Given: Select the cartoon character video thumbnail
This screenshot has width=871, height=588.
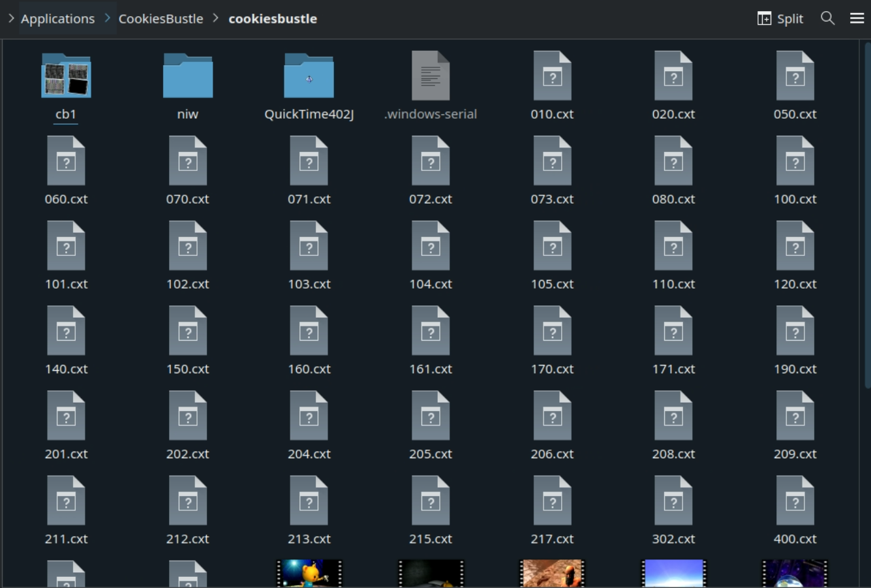Looking at the screenshot, I should click(309, 574).
